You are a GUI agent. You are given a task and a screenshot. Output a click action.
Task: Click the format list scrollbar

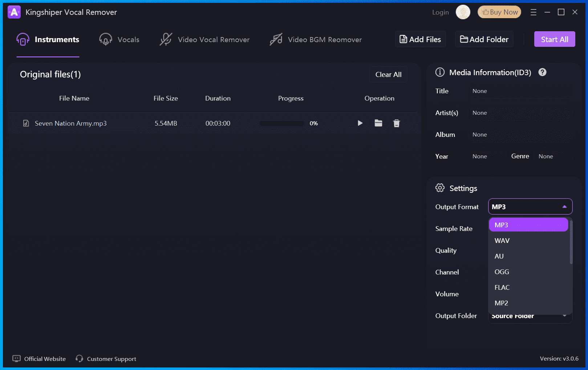coord(571,242)
